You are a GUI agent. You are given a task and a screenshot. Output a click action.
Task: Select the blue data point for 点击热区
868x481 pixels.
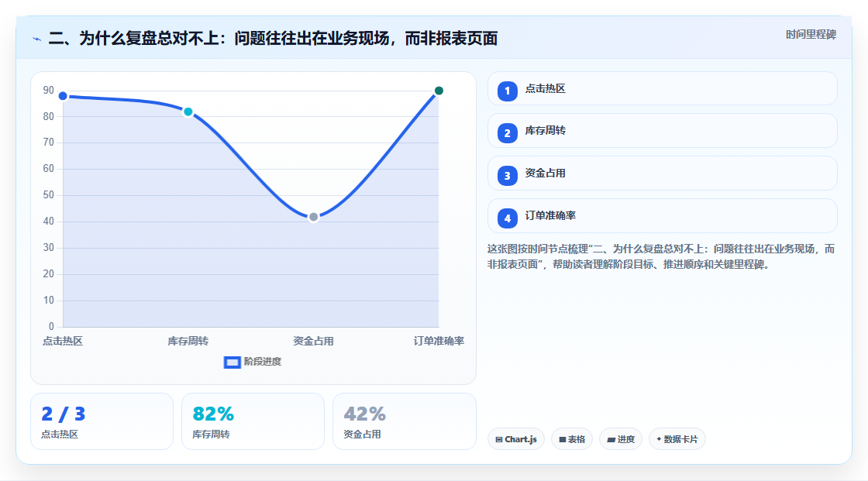[x=63, y=96]
